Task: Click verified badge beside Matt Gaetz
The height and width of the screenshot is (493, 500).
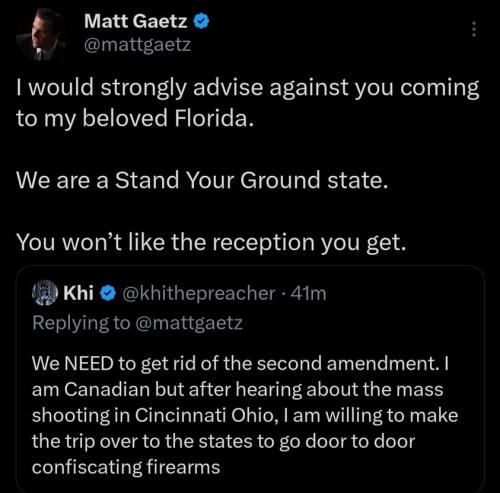Action: click(201, 21)
